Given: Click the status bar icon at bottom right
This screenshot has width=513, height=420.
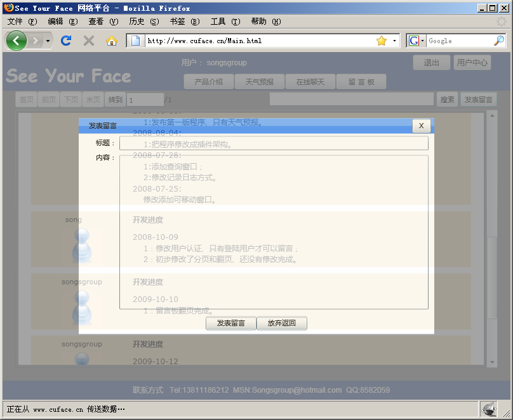Looking at the screenshot, I should pyautogui.click(x=489, y=409).
